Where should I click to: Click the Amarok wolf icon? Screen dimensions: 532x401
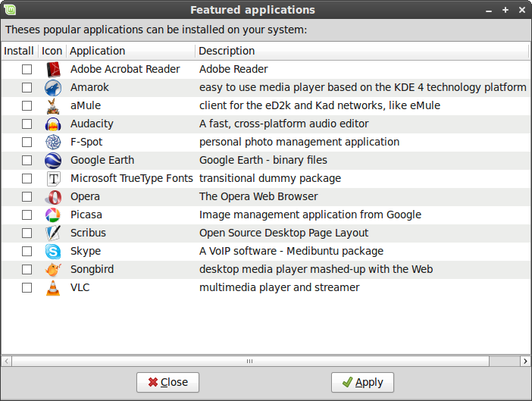click(x=53, y=88)
